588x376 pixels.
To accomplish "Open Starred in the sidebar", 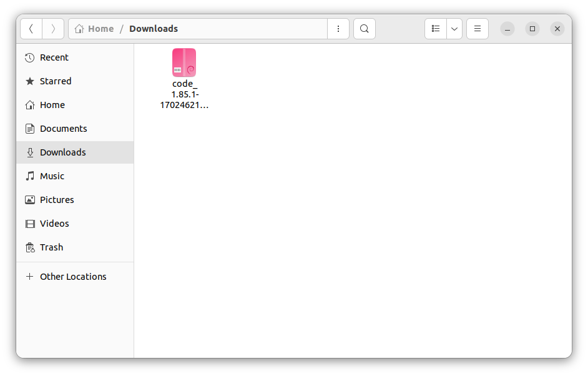I will [x=75, y=81].
